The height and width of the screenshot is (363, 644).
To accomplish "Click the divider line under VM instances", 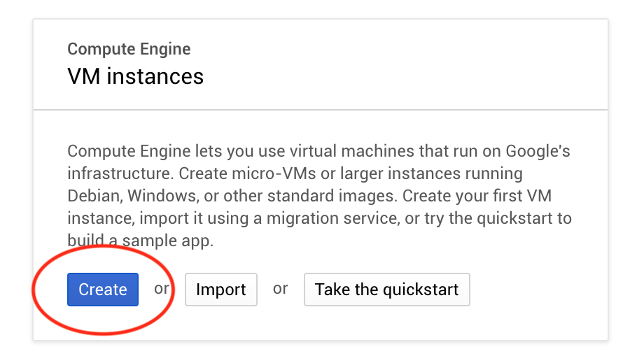I will click(321, 110).
